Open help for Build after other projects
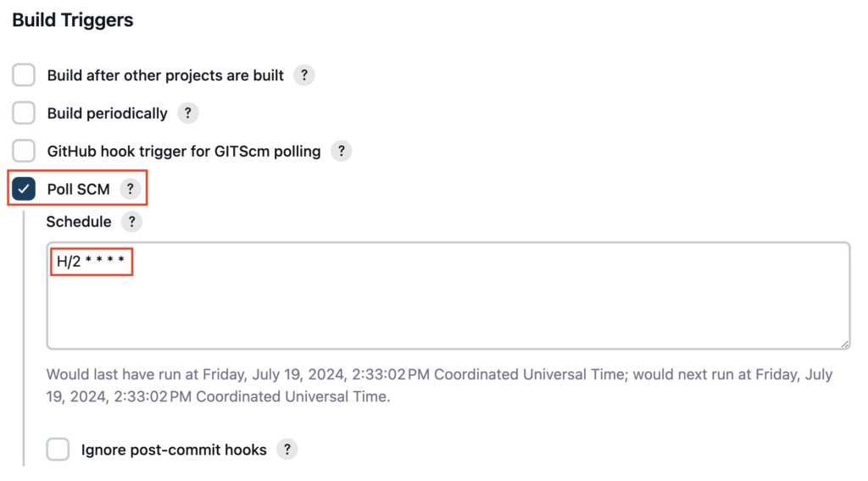Viewport: 868px width, 481px height. tap(304, 75)
